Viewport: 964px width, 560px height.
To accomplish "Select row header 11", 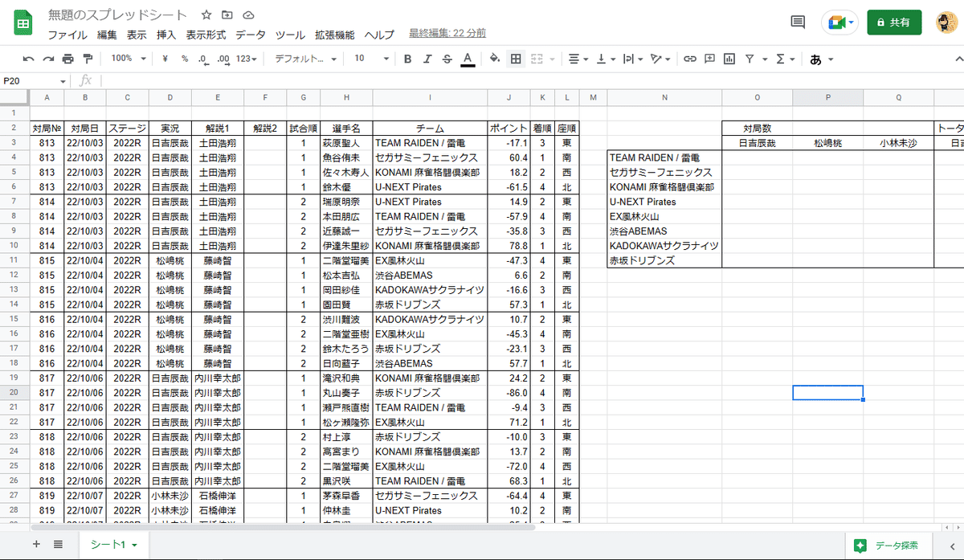I will pyautogui.click(x=14, y=260).
